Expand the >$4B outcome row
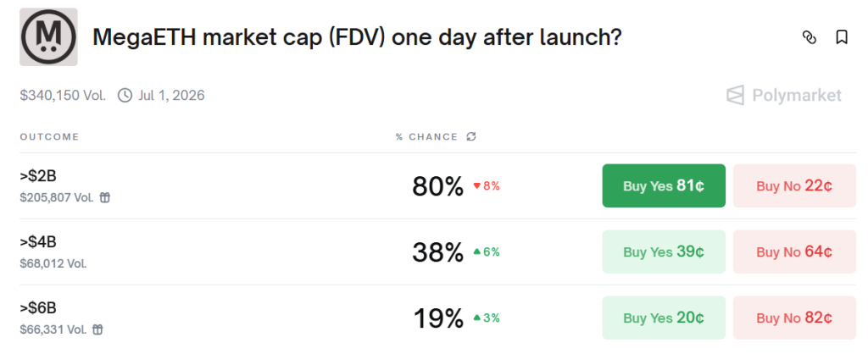868x354 pixels. point(212,252)
